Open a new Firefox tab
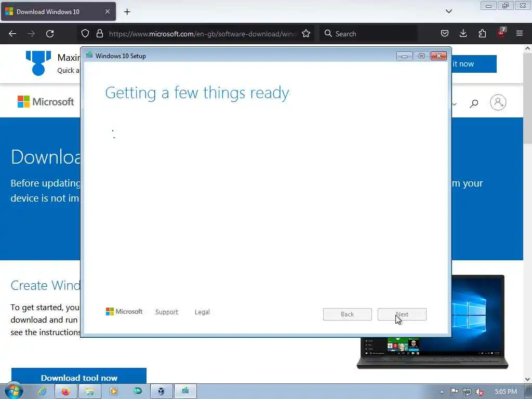The width and height of the screenshot is (532, 399). [127, 12]
